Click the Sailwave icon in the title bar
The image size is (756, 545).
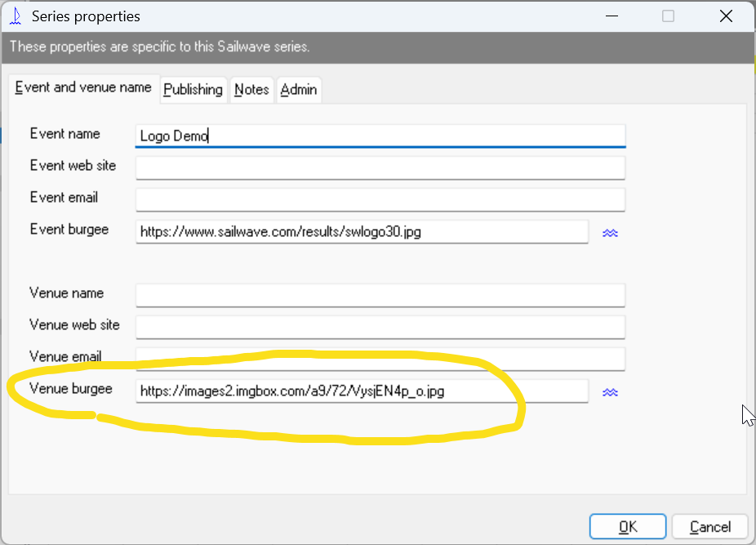coord(14,16)
